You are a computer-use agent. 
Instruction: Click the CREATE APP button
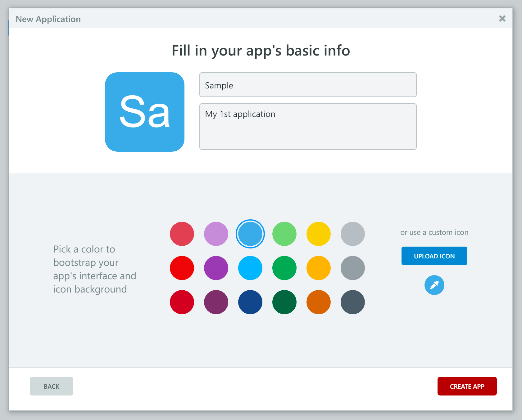(467, 386)
